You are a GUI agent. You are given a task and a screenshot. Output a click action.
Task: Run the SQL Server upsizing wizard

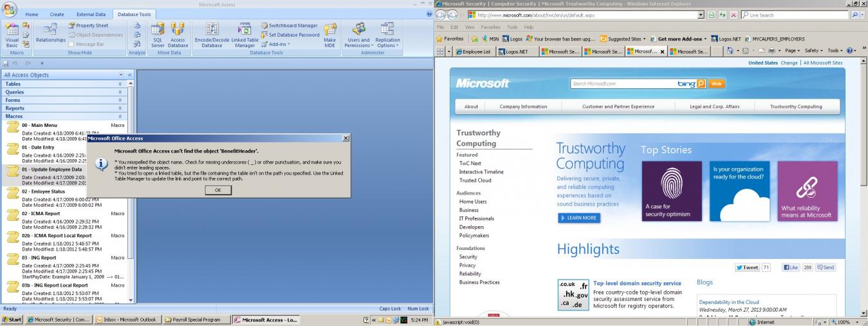click(158, 35)
